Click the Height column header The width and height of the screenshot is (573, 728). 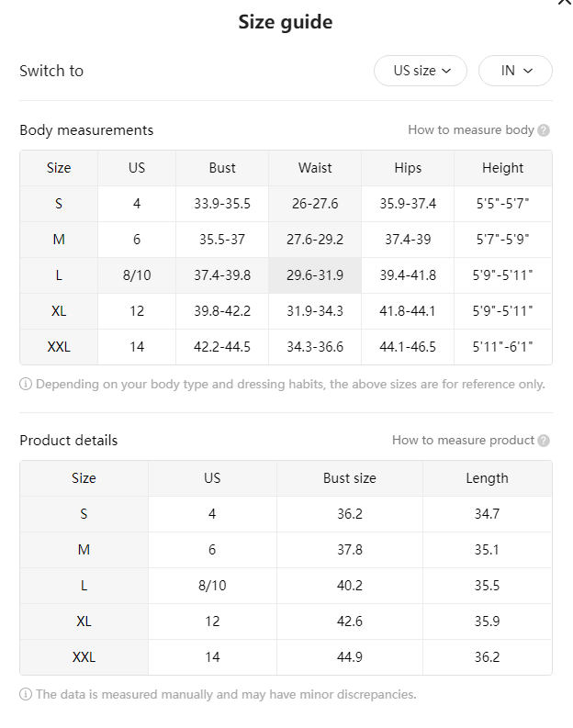(503, 168)
